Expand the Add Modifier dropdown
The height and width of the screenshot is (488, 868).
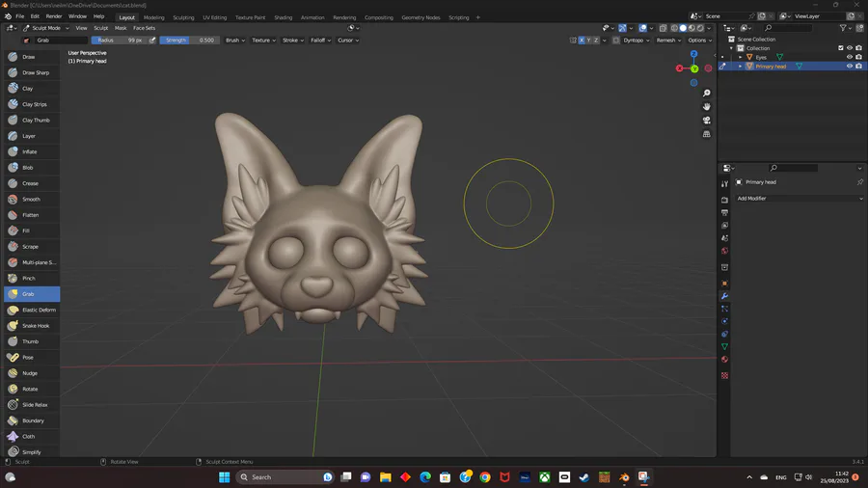pos(799,199)
